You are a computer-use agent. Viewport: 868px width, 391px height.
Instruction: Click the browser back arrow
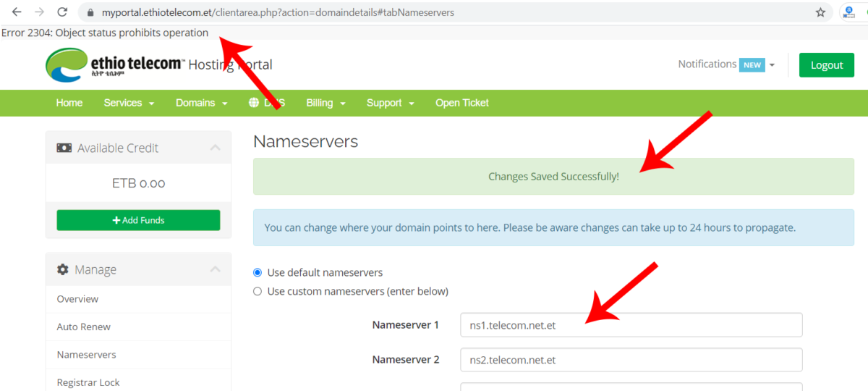point(17,12)
